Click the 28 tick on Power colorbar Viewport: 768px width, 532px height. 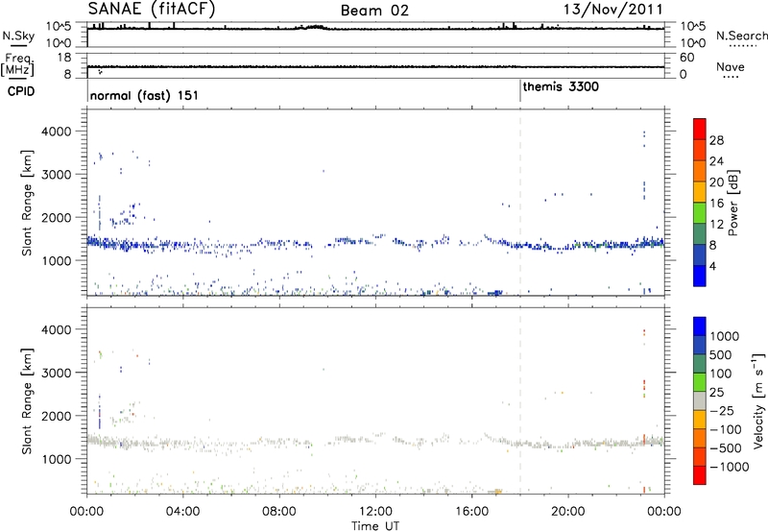click(x=716, y=140)
